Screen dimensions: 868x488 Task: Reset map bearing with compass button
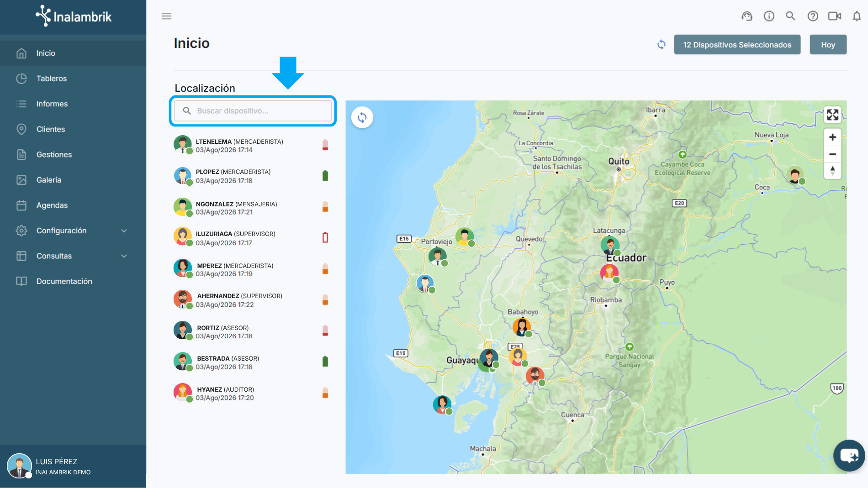[832, 171]
